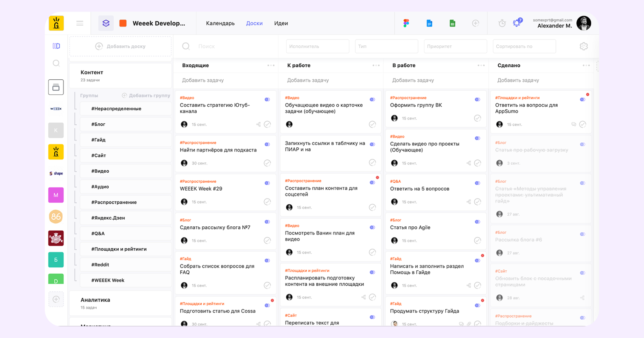644x338 pixels.
Task: Select the '#Видео' group in sidebar
Action: 100,171
